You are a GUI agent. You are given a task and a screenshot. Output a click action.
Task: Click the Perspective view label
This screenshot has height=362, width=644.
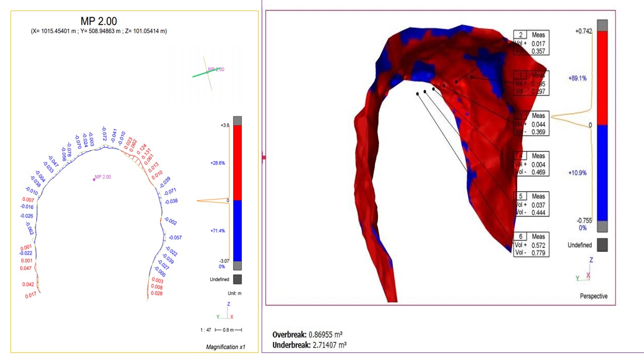594,296
